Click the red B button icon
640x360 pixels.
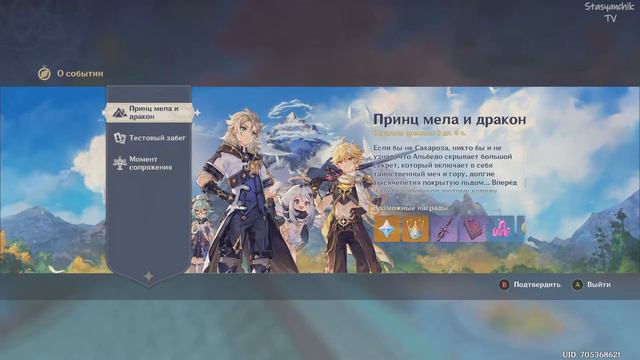[504, 284]
